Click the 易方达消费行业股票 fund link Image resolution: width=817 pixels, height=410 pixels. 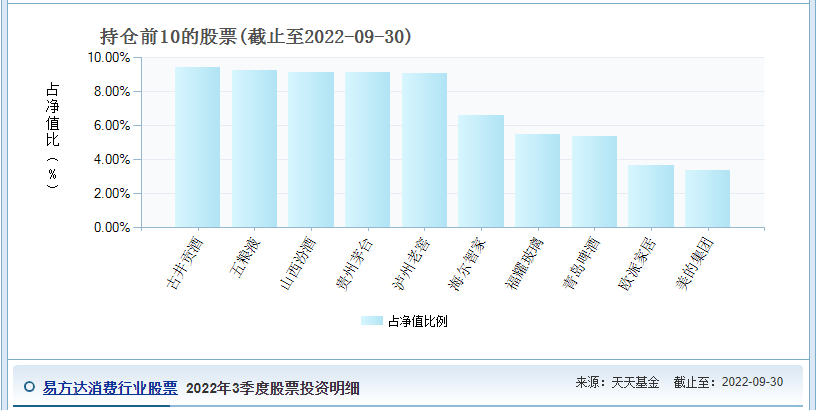110,388
